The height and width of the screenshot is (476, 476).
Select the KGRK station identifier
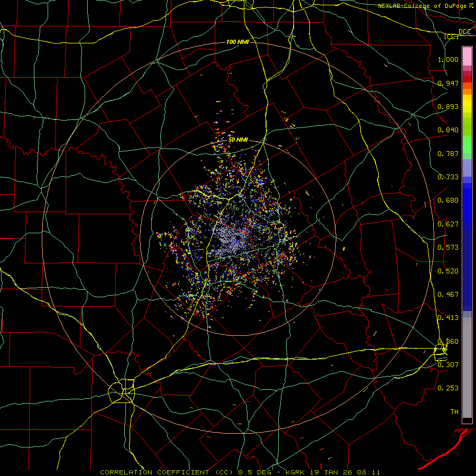pos(296,472)
